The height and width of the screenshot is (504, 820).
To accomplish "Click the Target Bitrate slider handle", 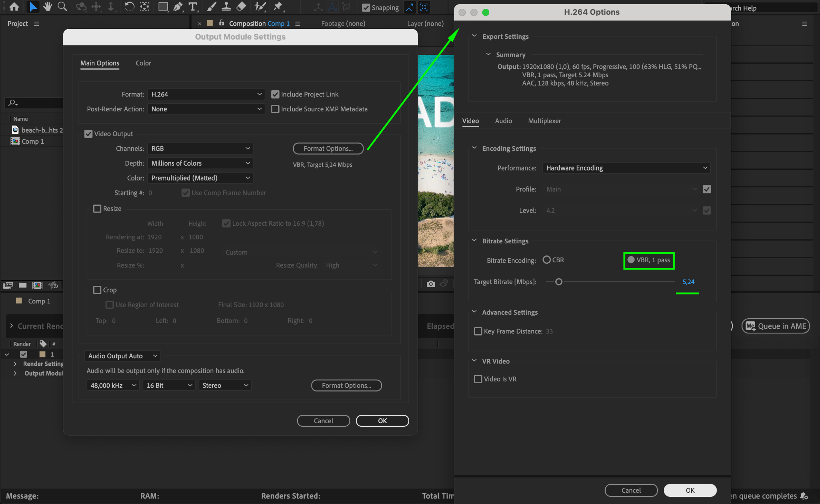I will pyautogui.click(x=559, y=282).
